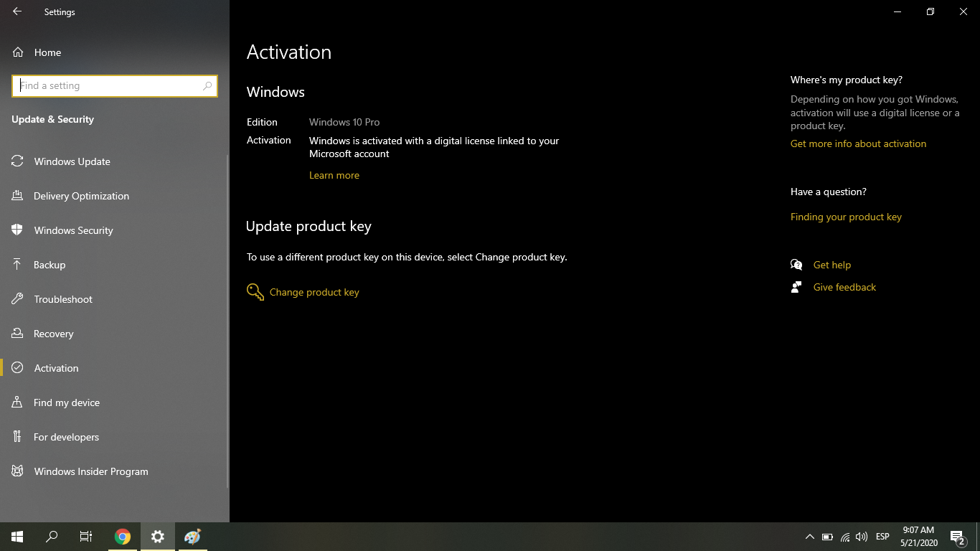Viewport: 980px width, 551px height.
Task: Check the battery status icon
Action: 827,537
